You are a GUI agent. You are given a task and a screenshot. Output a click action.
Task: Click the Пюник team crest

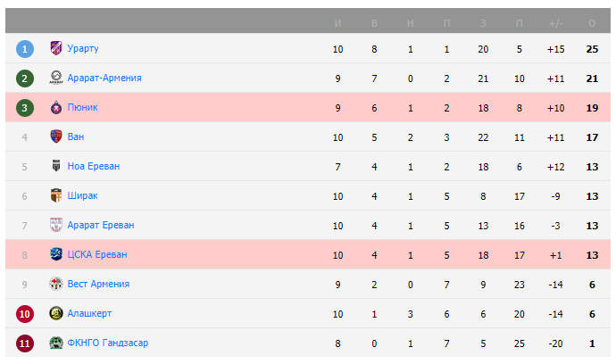click(55, 107)
